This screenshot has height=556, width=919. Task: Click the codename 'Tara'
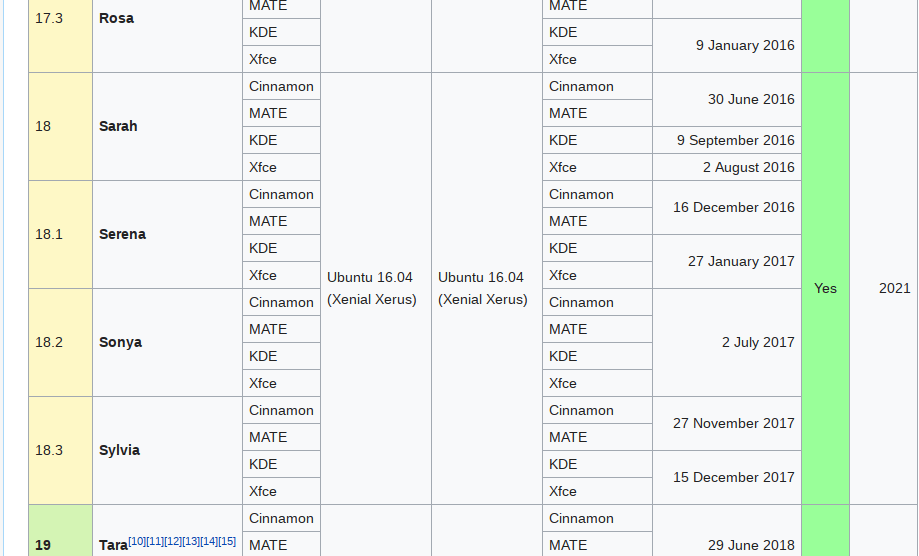point(113,545)
